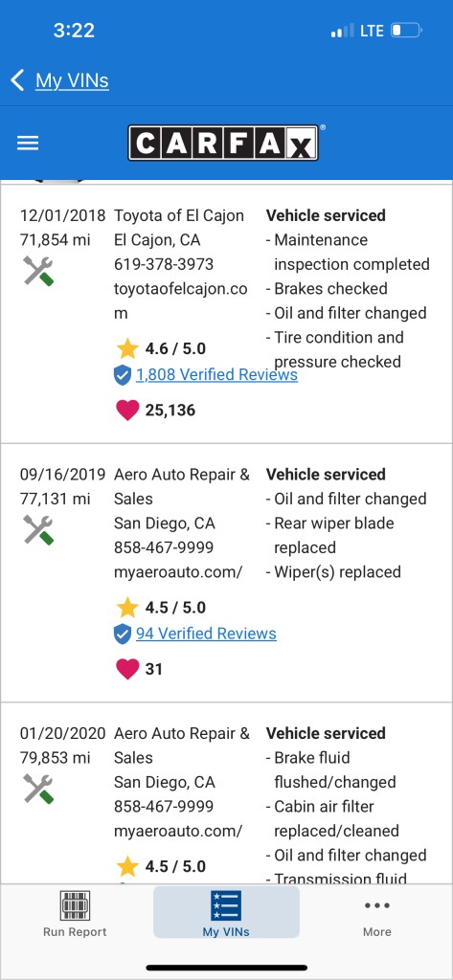Tap wrench icon for the 09/16/2019 service
The width and height of the screenshot is (453, 980).
click(38, 529)
